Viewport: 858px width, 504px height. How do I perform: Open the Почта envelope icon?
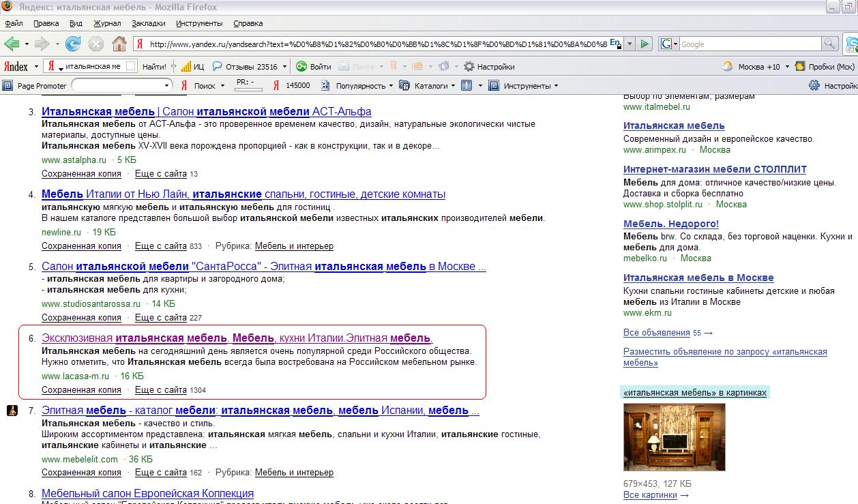click(x=344, y=66)
